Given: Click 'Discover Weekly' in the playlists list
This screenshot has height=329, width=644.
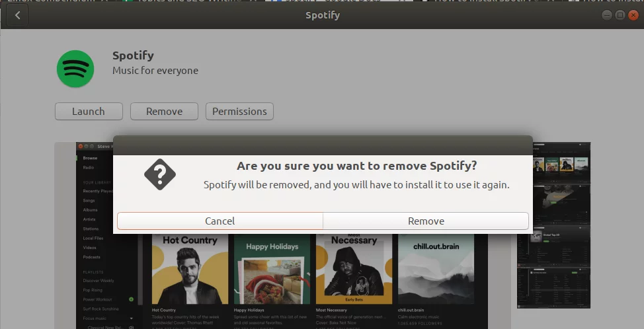Looking at the screenshot, I should point(99,281).
